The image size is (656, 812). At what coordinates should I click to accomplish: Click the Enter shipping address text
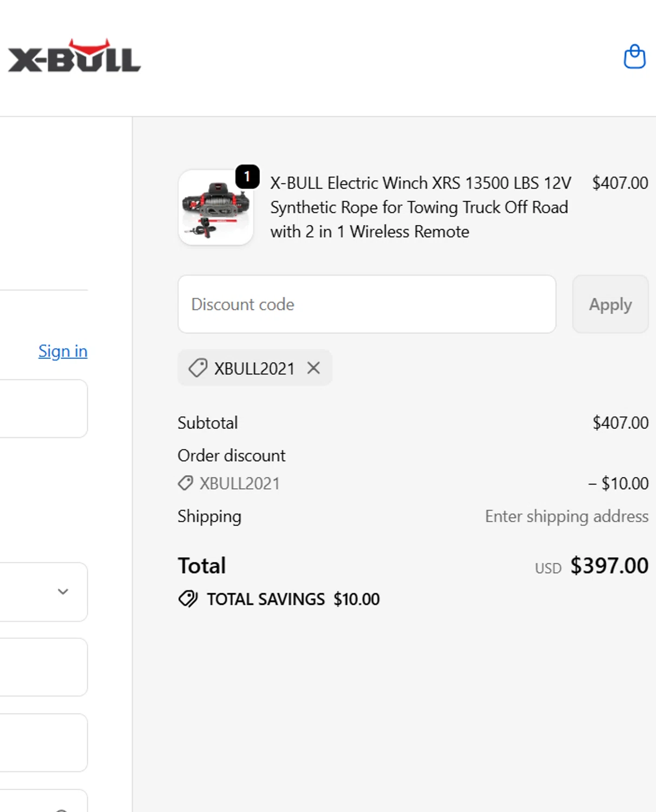pyautogui.click(x=567, y=517)
